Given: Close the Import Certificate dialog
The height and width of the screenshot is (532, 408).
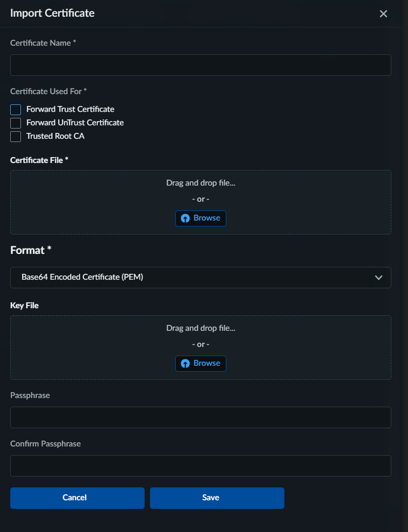Looking at the screenshot, I should (x=383, y=14).
